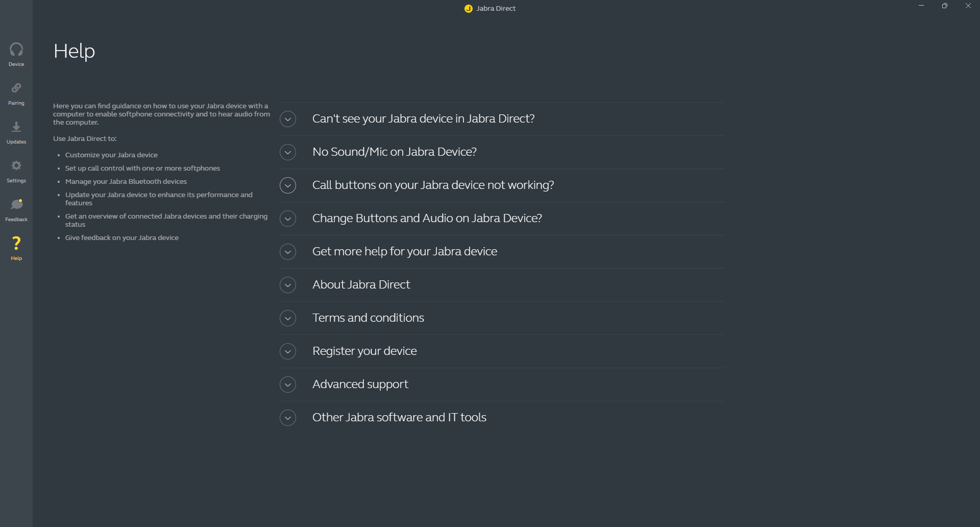
Task: Open "Other Jabra software and IT tools"
Action: 399,417
